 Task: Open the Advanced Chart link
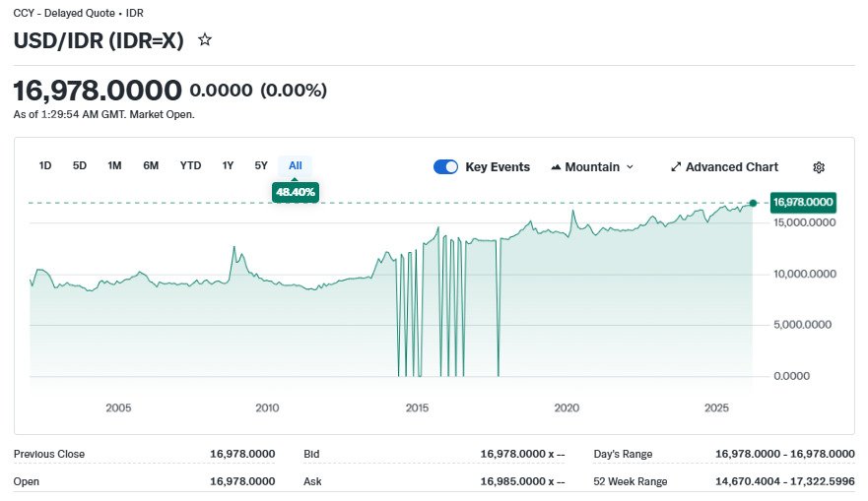pyautogui.click(x=731, y=167)
